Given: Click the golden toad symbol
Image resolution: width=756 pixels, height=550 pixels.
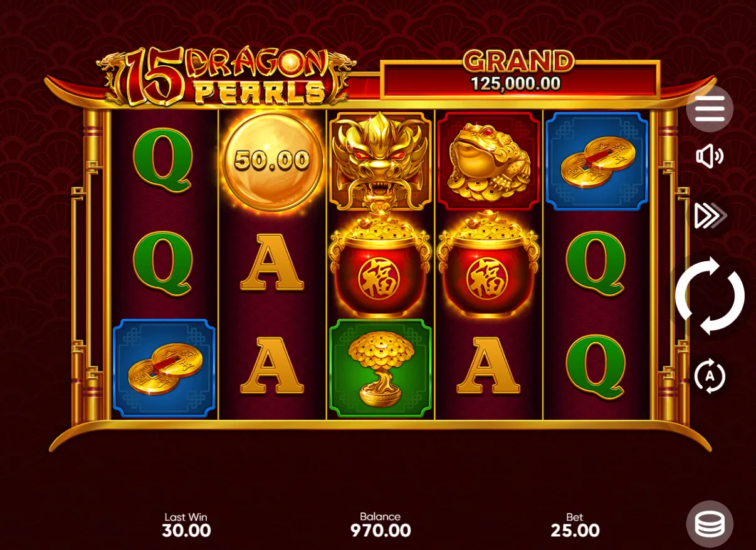Looking at the screenshot, I should pos(488,161).
